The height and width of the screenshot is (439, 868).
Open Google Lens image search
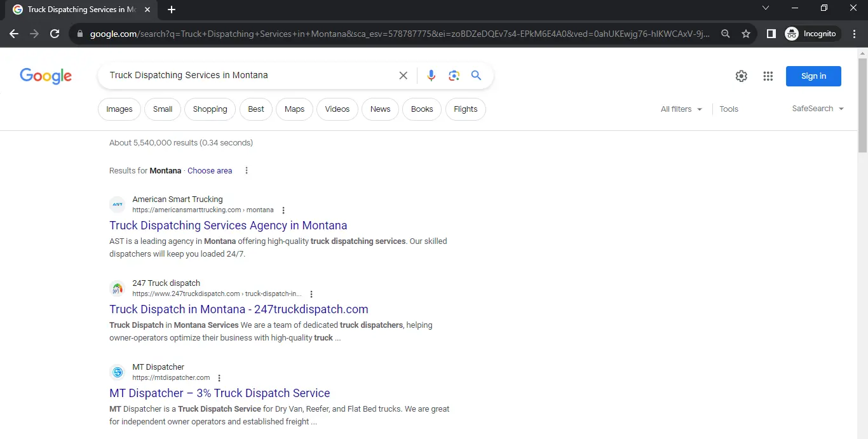[x=454, y=76]
